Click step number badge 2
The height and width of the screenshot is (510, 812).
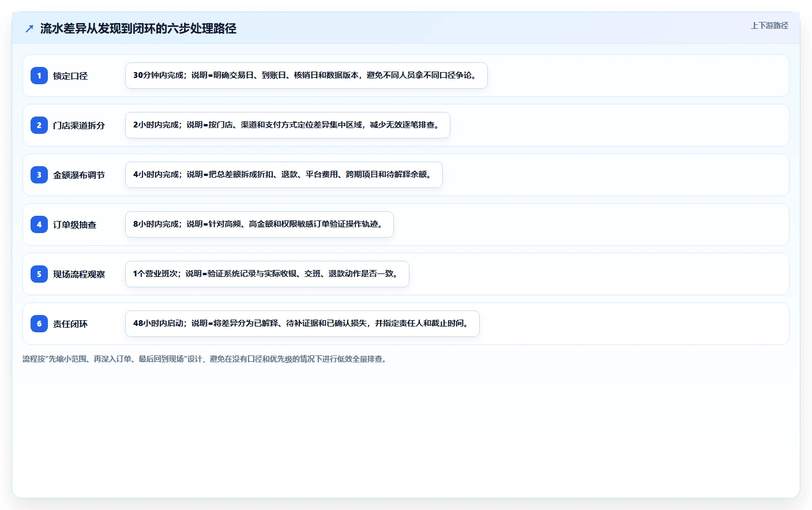pos(39,125)
